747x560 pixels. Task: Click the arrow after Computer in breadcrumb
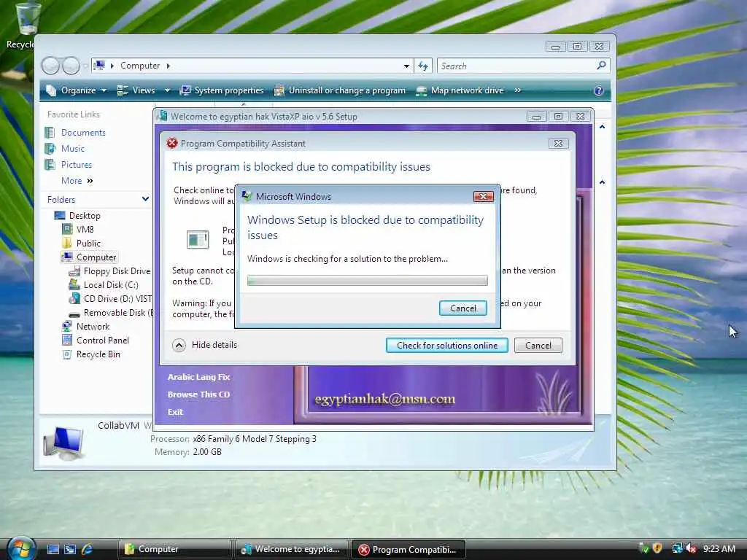point(169,66)
